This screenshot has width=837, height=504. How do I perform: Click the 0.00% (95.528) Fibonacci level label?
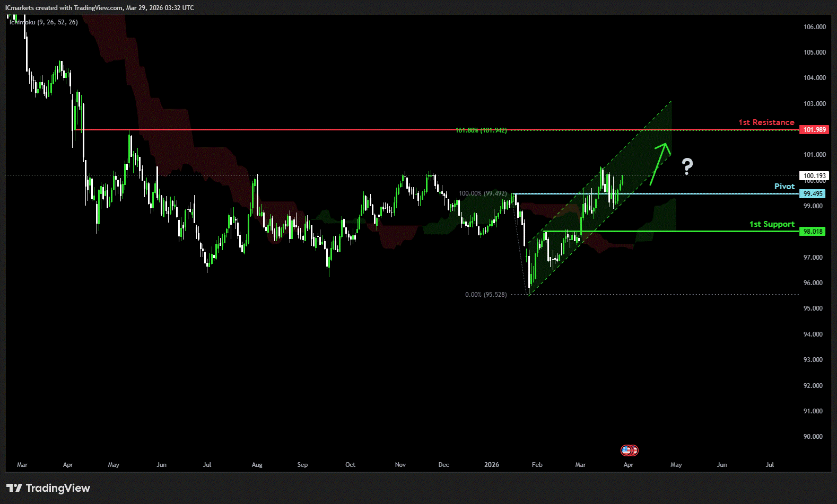pyautogui.click(x=486, y=295)
